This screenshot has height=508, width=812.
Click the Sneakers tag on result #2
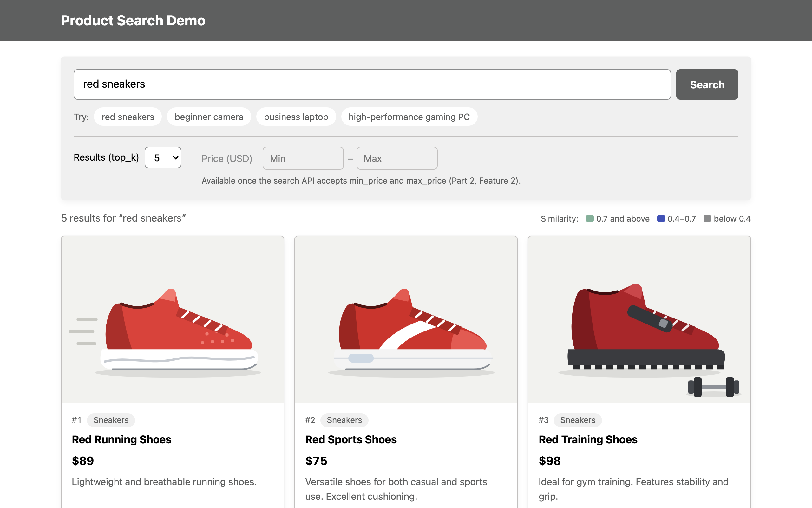(344, 420)
